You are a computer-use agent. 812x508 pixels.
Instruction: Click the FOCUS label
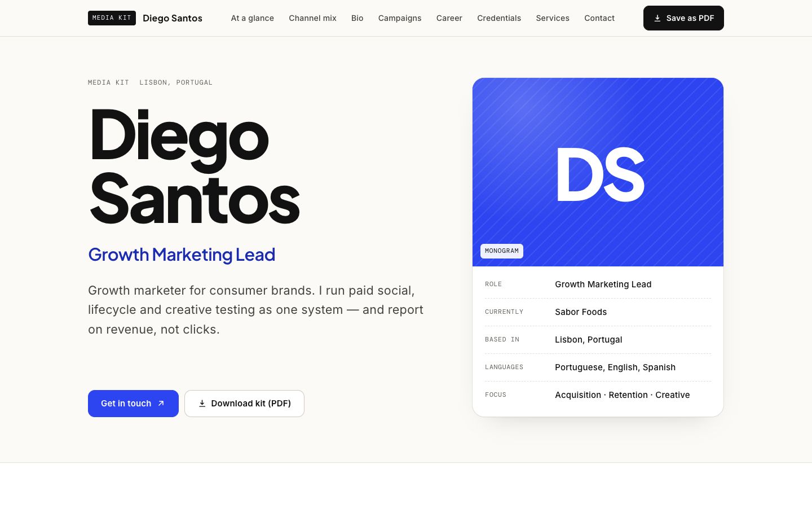pos(496,395)
